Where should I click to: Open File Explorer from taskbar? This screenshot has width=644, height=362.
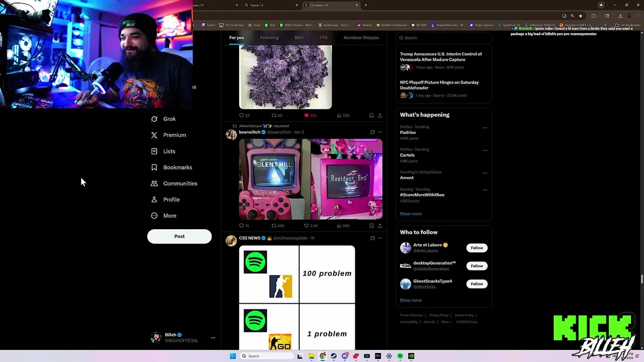click(x=311, y=356)
